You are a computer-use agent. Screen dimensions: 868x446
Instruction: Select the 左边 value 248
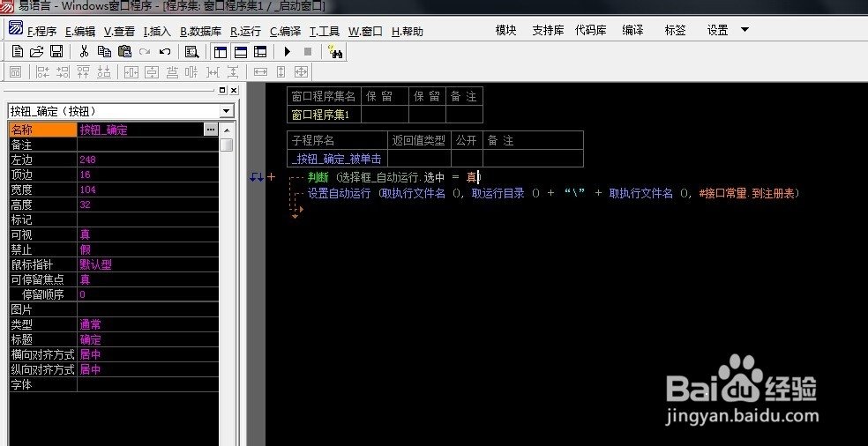click(x=87, y=160)
